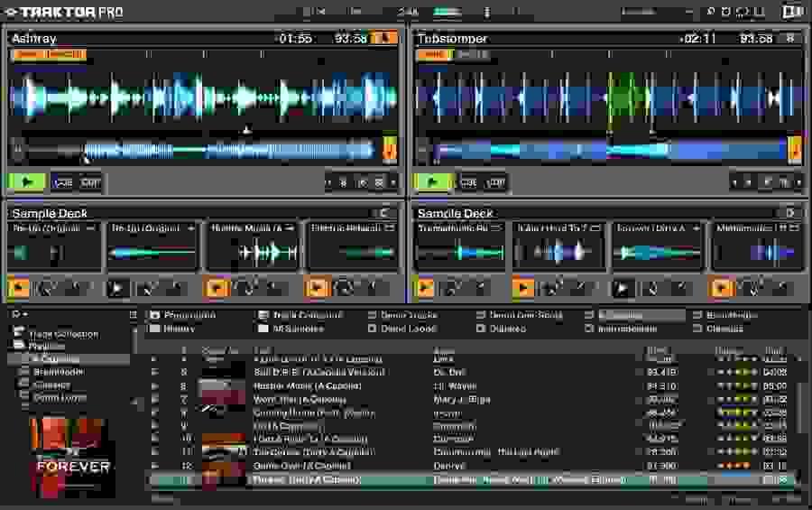Select loop size 8 on Deck A
Viewport: 812px width, 510px height.
[342, 182]
